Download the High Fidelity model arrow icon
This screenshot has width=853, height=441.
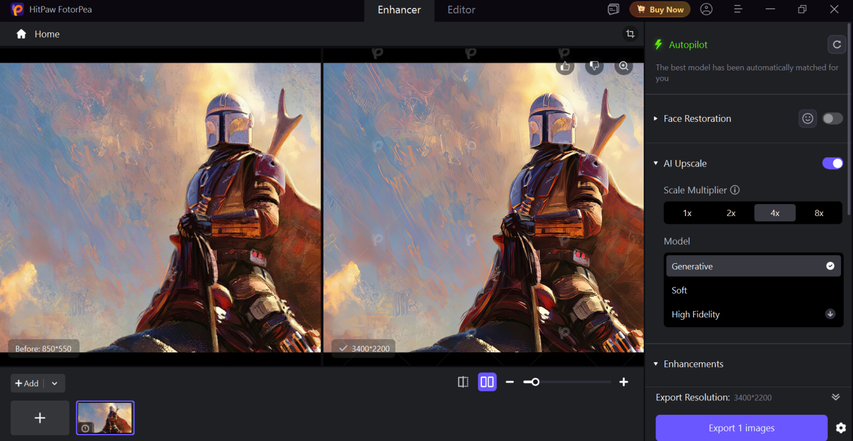830,314
